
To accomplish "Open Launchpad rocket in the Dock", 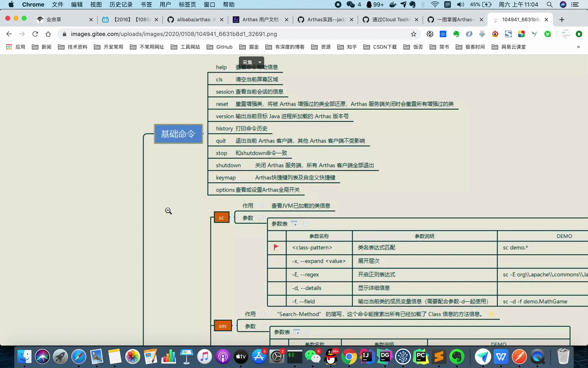I will tap(60, 357).
